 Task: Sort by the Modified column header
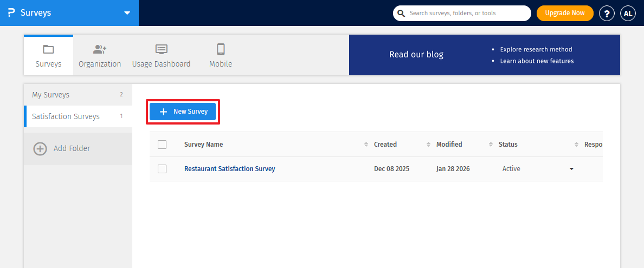449,145
